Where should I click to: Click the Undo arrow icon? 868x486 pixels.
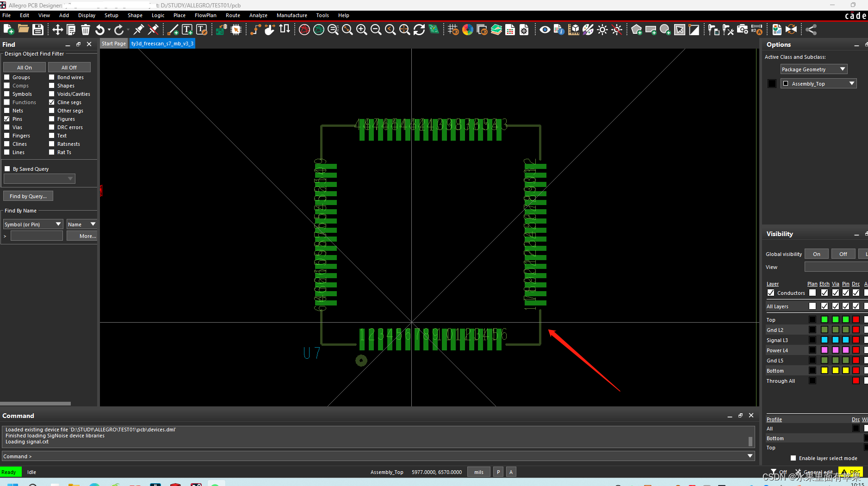click(100, 30)
